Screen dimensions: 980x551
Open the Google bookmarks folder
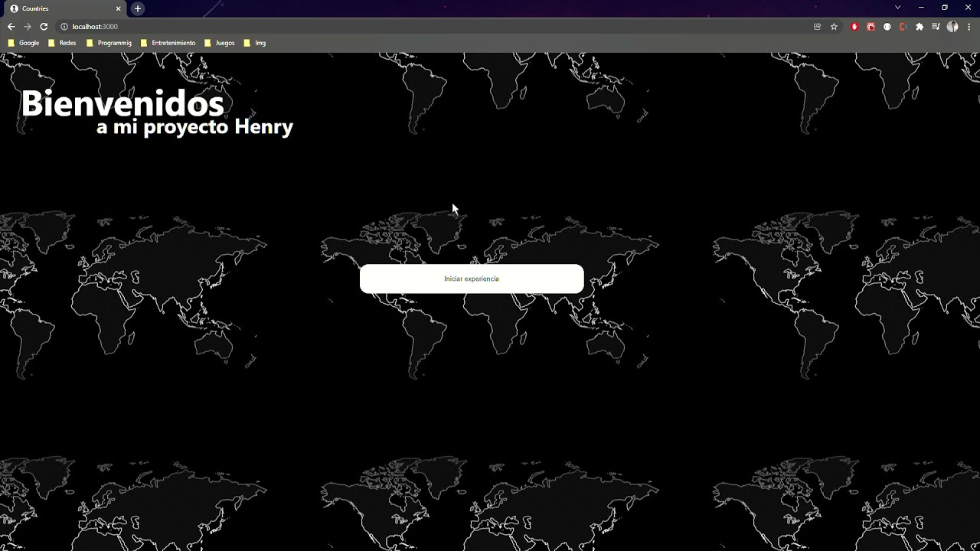(x=24, y=43)
